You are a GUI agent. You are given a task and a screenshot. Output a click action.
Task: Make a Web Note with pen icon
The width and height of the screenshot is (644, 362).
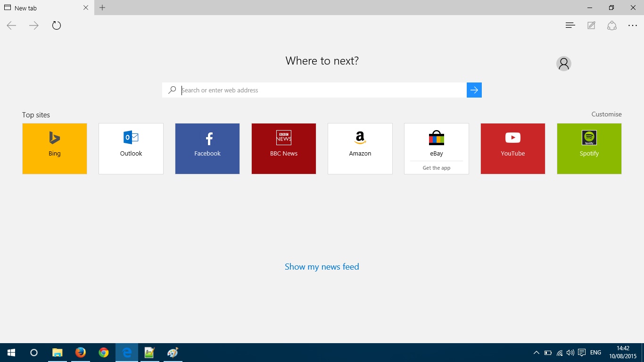(x=591, y=25)
